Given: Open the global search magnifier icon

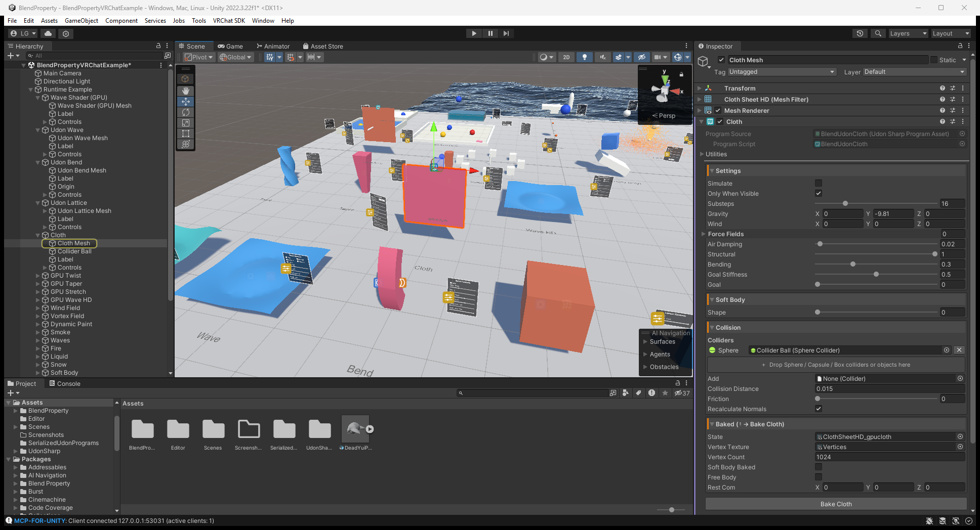Looking at the screenshot, I should tap(878, 33).
